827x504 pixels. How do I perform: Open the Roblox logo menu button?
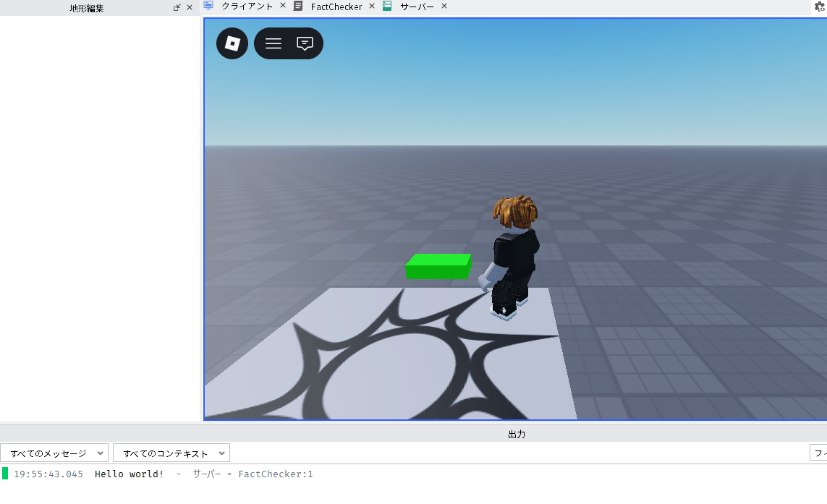(x=232, y=43)
